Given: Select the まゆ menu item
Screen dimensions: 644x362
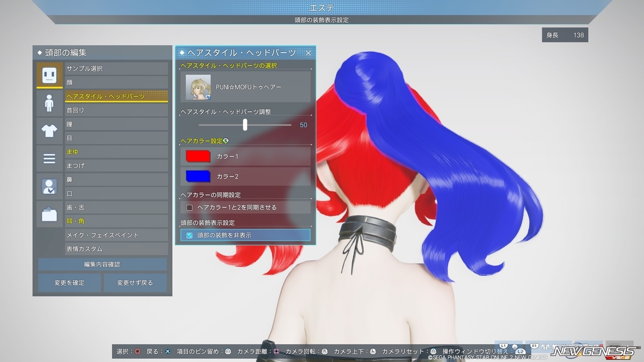Looking at the screenshot, I should click(116, 152).
